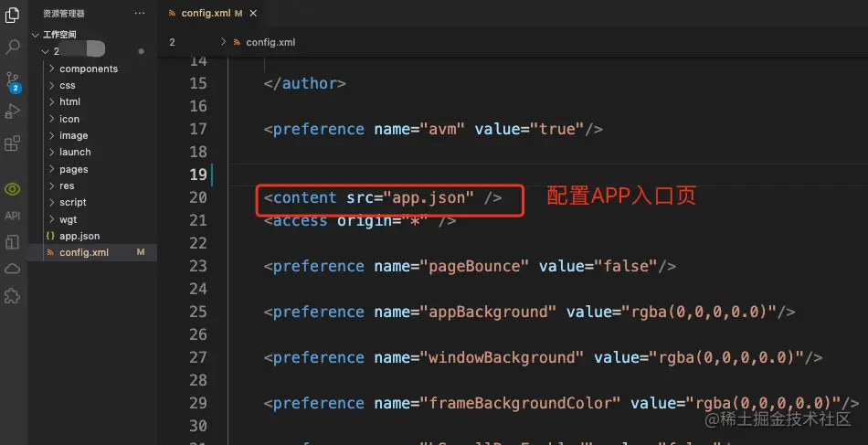The height and width of the screenshot is (445, 868).
Task: Open the Explorer files icon in activity bar
Action: point(12,15)
